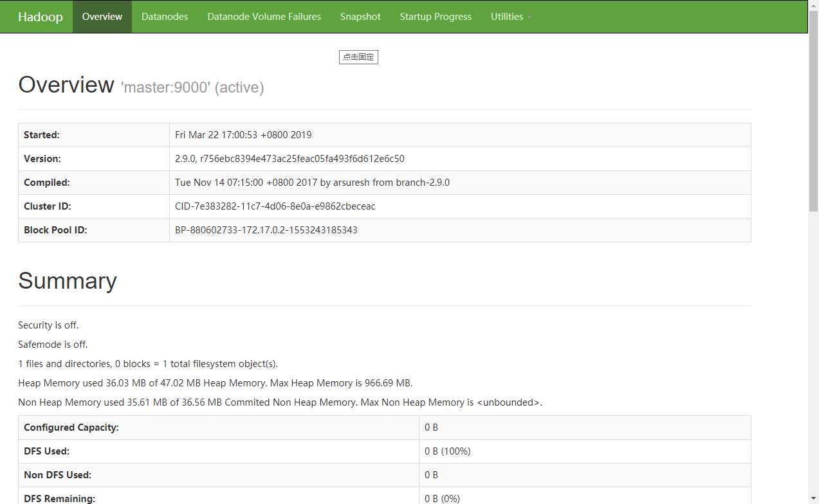Screen dimensions: 819x504
Task: Go to the Snapshot tab
Action: (x=360, y=17)
